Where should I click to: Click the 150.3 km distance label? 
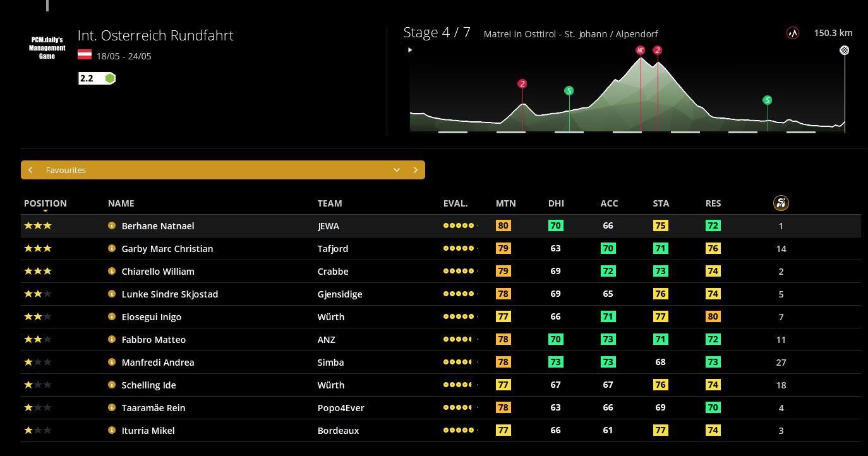[833, 33]
